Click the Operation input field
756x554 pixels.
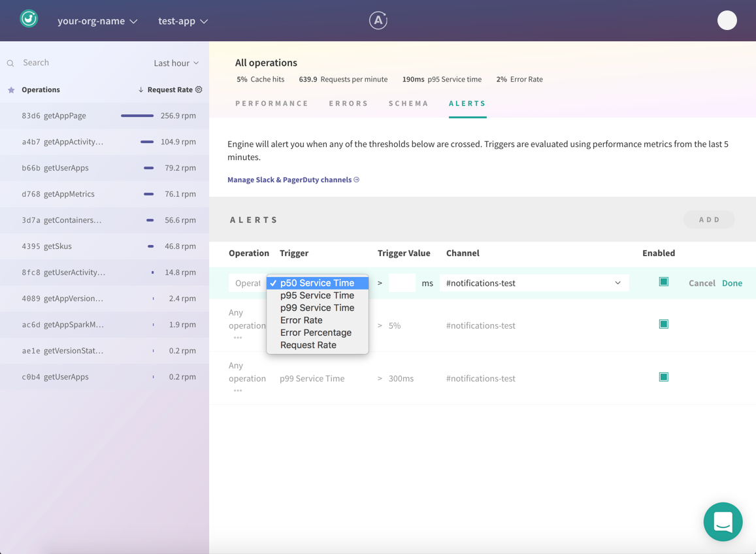[248, 283]
